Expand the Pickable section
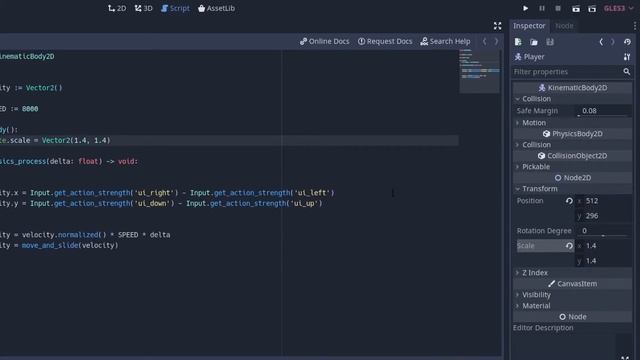 (x=572, y=167)
